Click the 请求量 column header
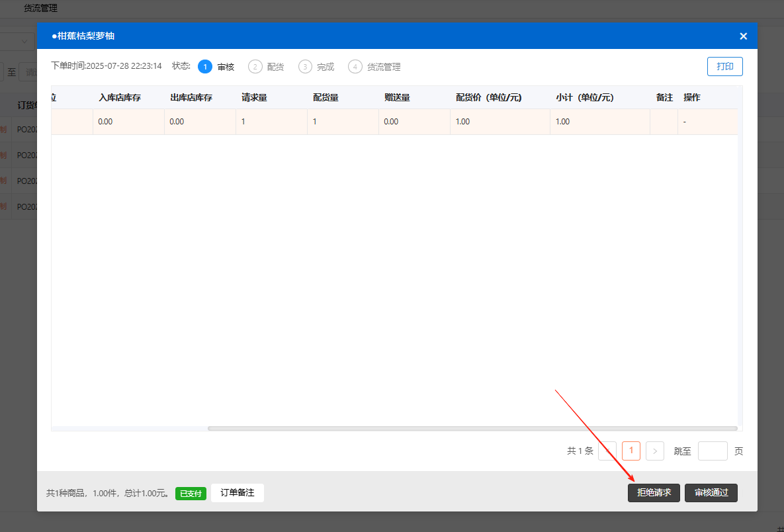 [x=254, y=98]
